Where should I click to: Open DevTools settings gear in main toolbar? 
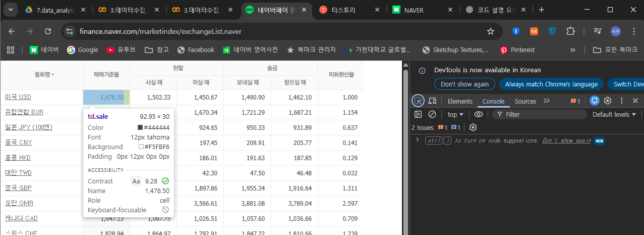click(x=608, y=101)
